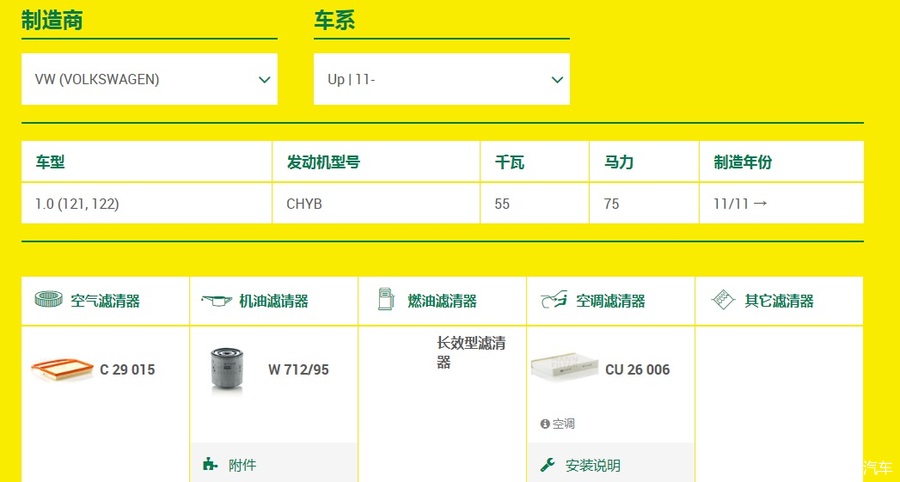Click the manufacturer dropdown chevron arrow
Image resolution: width=900 pixels, height=482 pixels.
tap(264, 80)
